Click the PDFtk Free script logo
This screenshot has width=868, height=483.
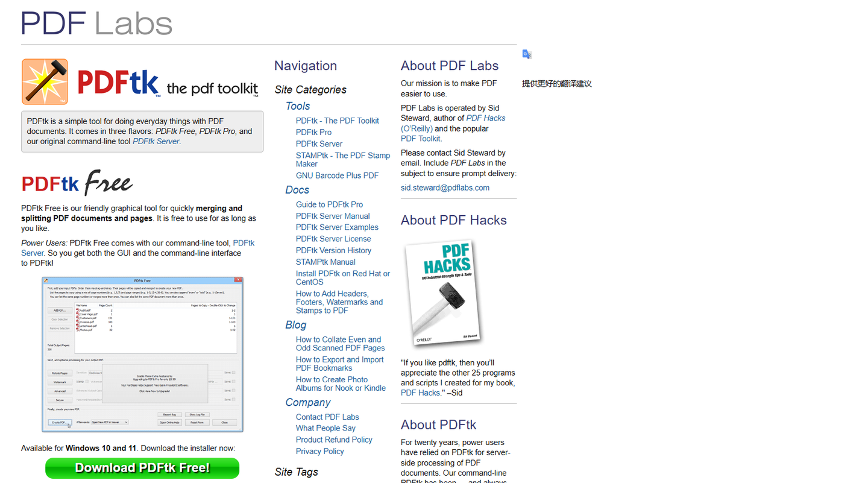click(x=77, y=183)
